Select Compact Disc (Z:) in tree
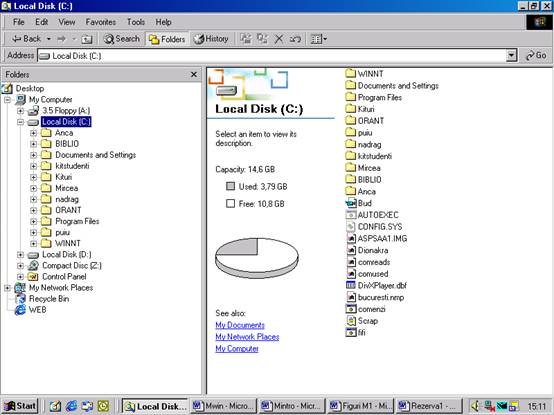Image resolution: width=554 pixels, height=415 pixels. coord(72,265)
